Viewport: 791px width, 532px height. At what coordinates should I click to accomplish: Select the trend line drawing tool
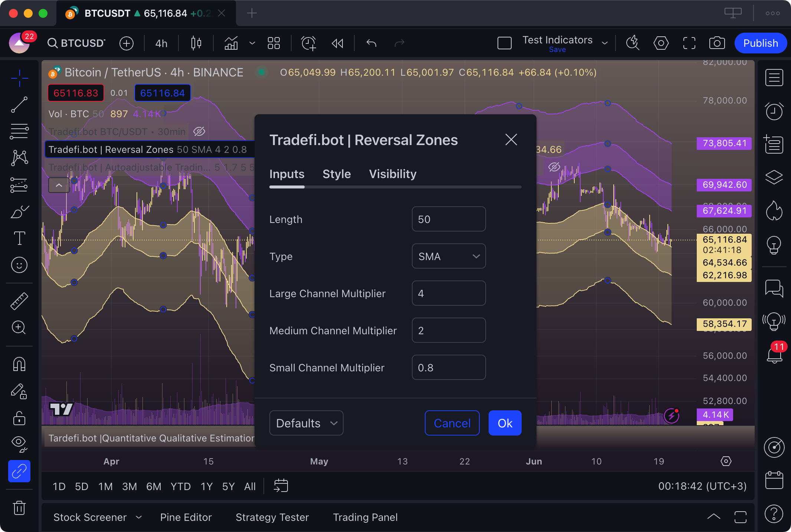(x=19, y=105)
